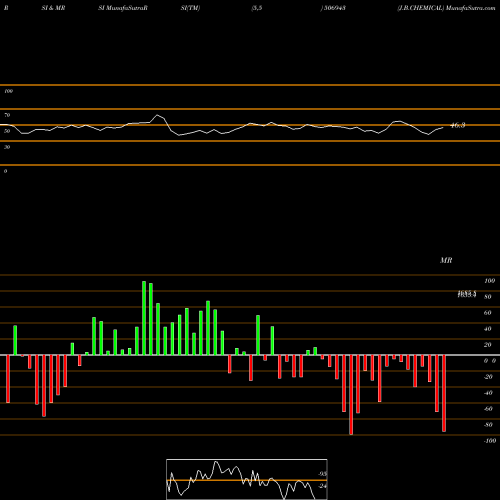Click the stock code ') 506943'
This screenshot has width=500, height=500.
tap(333, 8)
